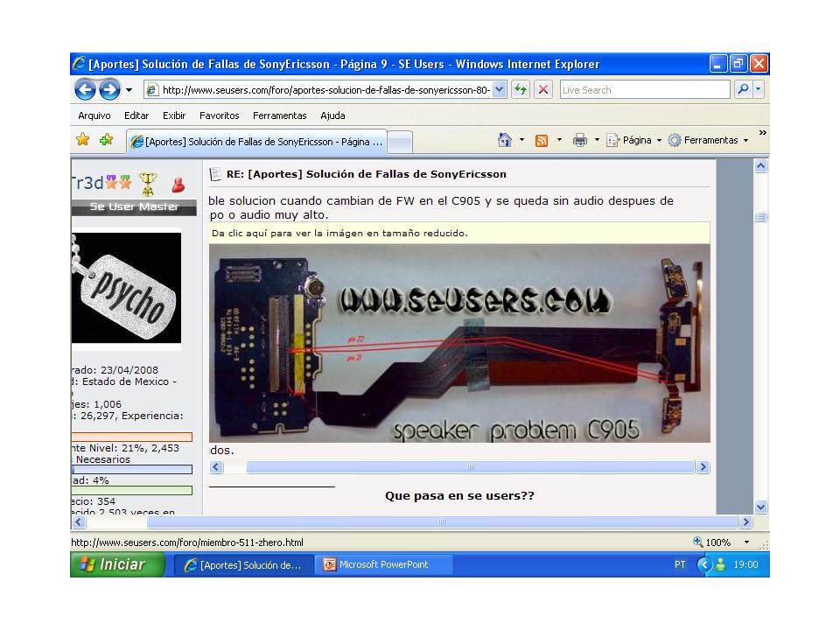Click Add to Favorites star-plus icon

tap(106, 139)
